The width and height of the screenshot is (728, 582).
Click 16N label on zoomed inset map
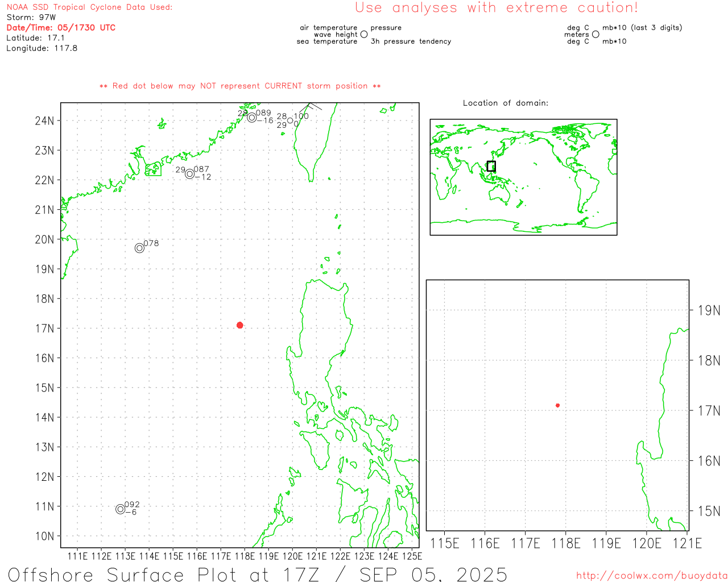[x=709, y=461]
